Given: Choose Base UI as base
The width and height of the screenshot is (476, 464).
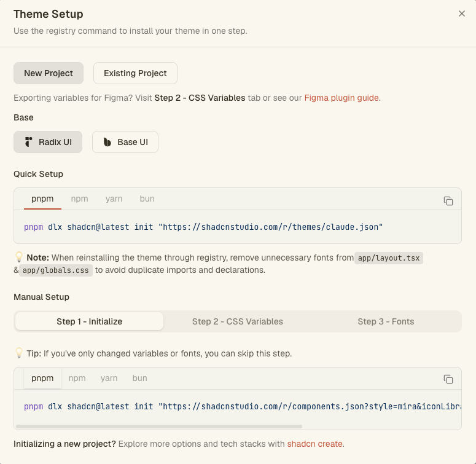Looking at the screenshot, I should [125, 142].
